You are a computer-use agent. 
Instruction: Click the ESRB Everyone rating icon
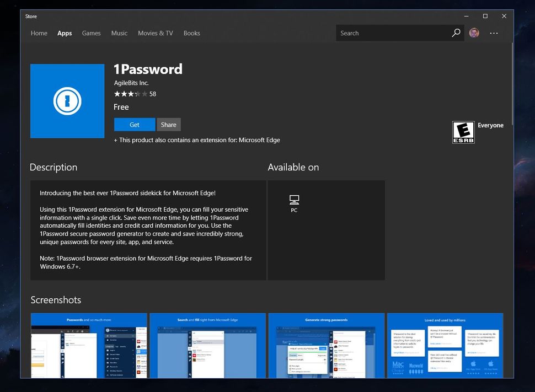coord(463,132)
